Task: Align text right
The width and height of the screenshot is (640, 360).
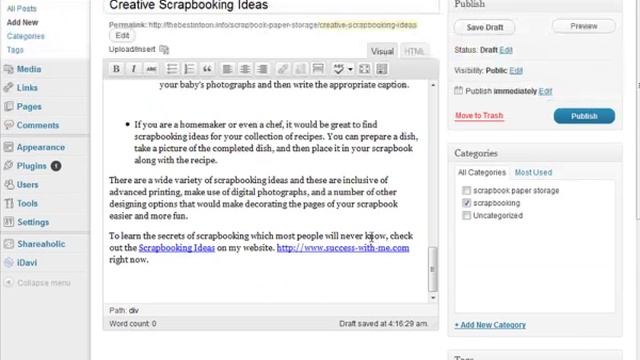Action: click(x=262, y=69)
